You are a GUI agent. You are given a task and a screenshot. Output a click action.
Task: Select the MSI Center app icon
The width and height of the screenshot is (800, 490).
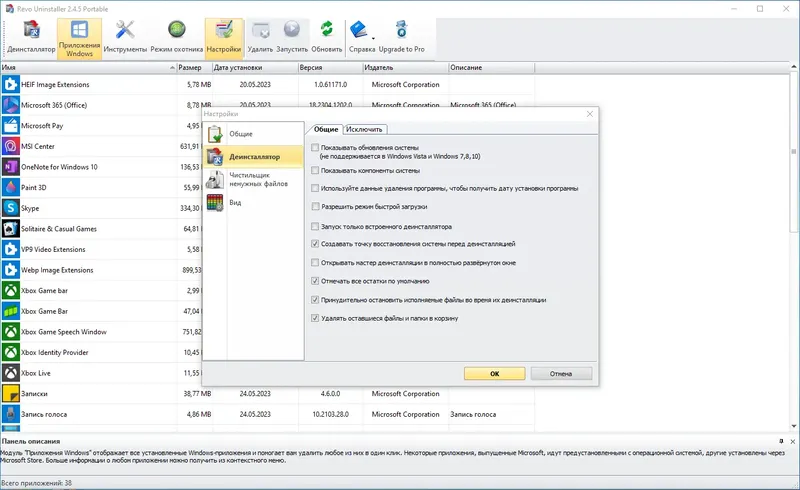coord(11,146)
